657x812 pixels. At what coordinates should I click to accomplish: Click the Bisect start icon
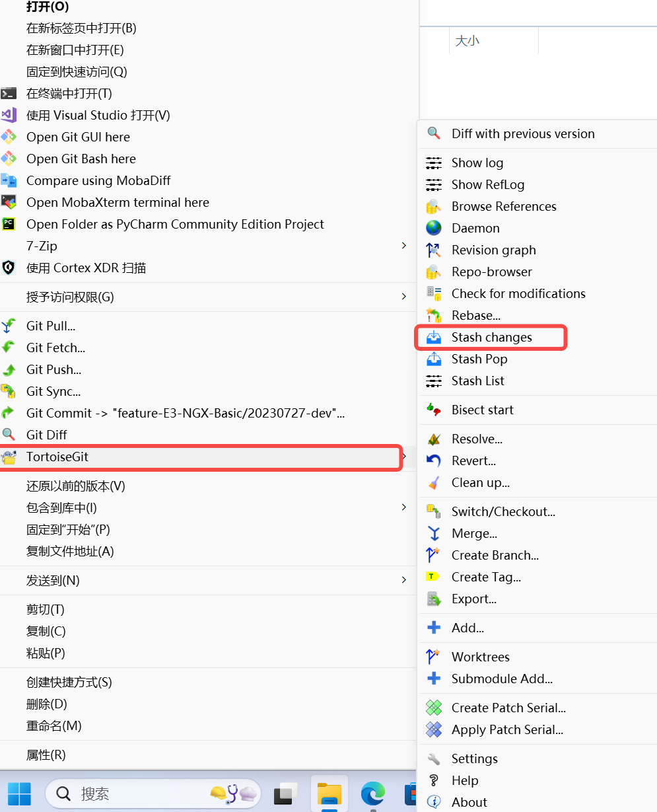tap(434, 410)
